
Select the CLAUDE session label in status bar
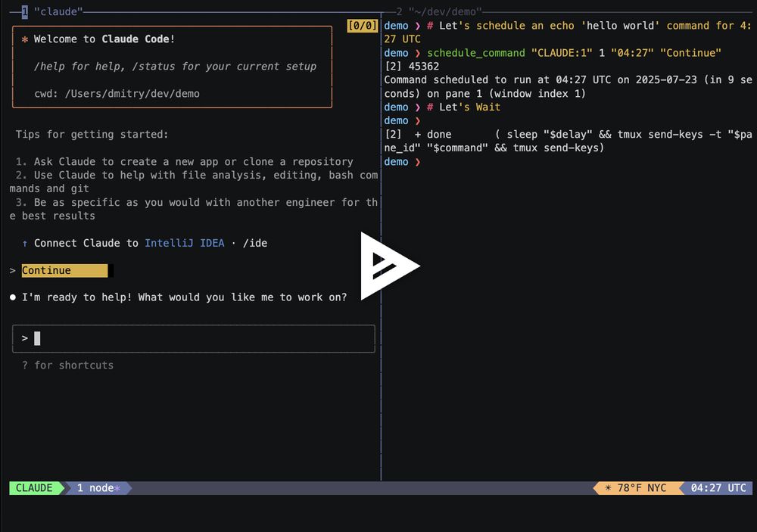point(34,488)
